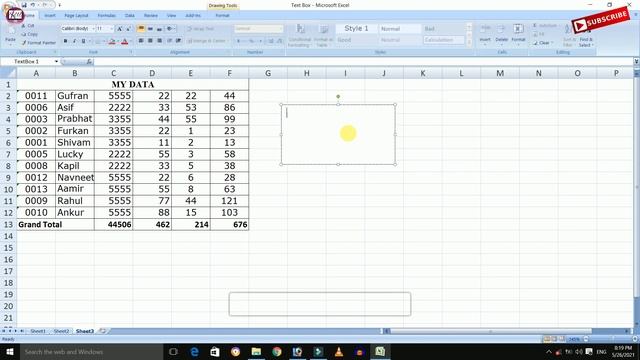Click the Copy command
The width and height of the screenshot is (640, 360).
[29, 34]
